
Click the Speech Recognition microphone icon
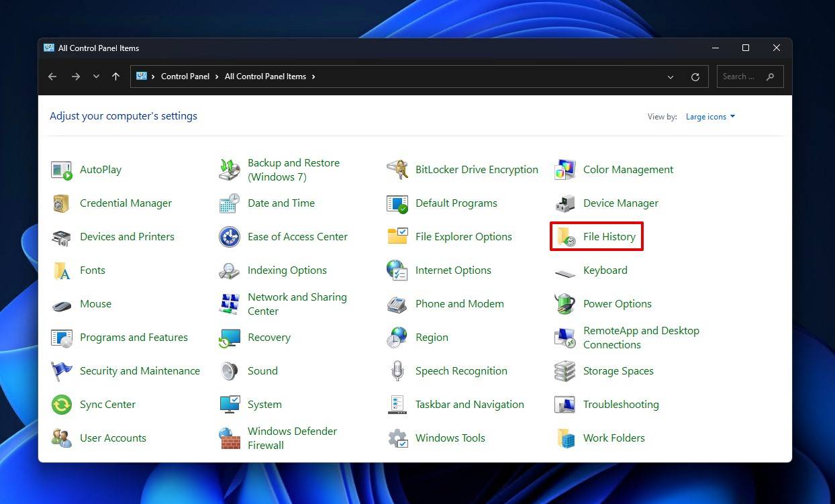(x=397, y=371)
